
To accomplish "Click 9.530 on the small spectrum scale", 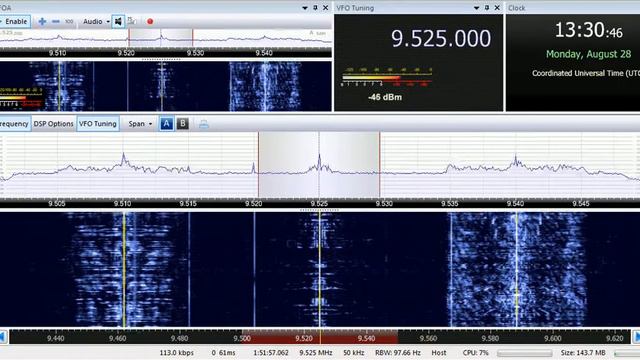I will coord(195,53).
